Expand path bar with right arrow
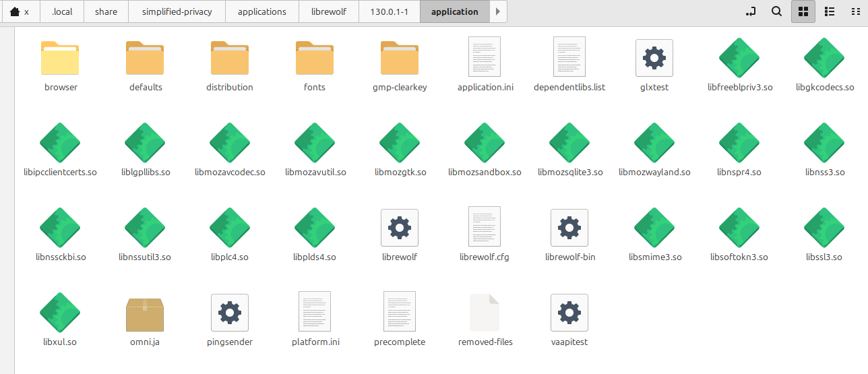Screen dimensions: 868x374 pos(498,11)
